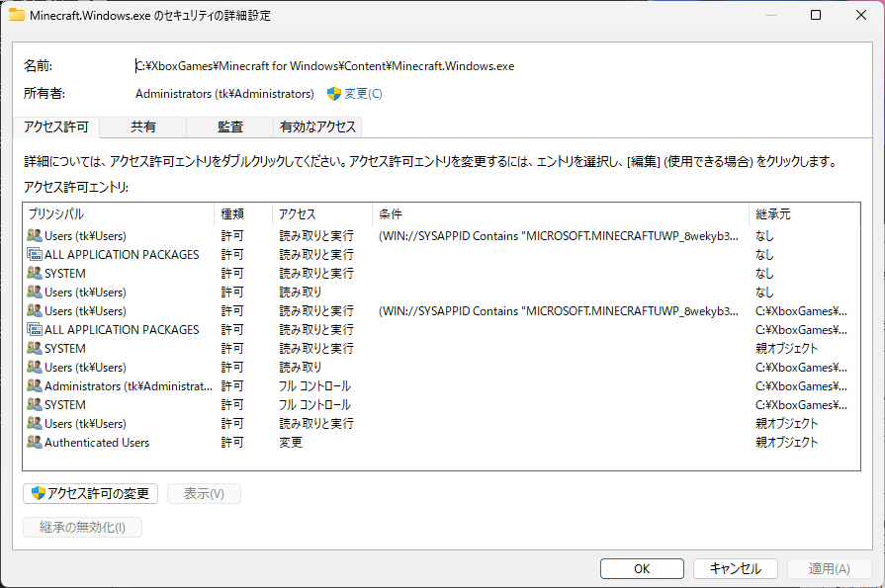
Task: Open the 有効なアクセス tab
Action: (x=316, y=126)
